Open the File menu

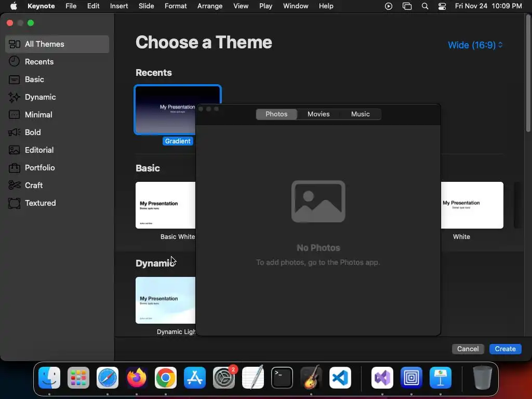click(71, 6)
